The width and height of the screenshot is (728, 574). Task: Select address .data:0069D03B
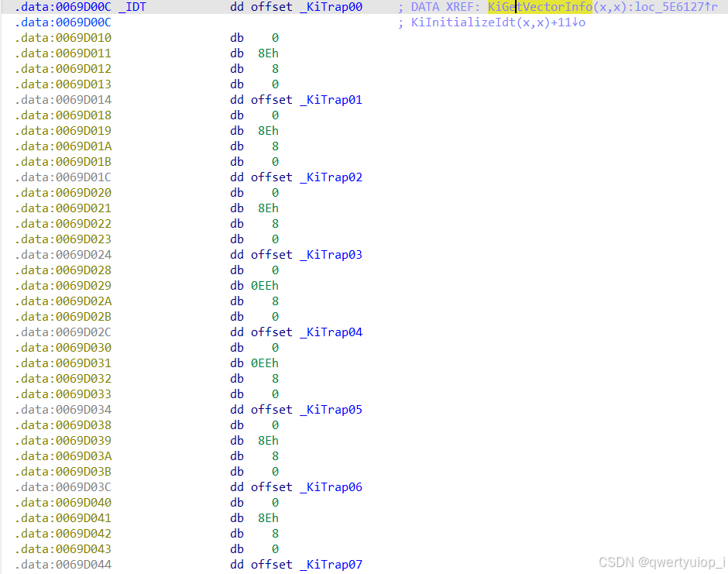tap(64, 472)
